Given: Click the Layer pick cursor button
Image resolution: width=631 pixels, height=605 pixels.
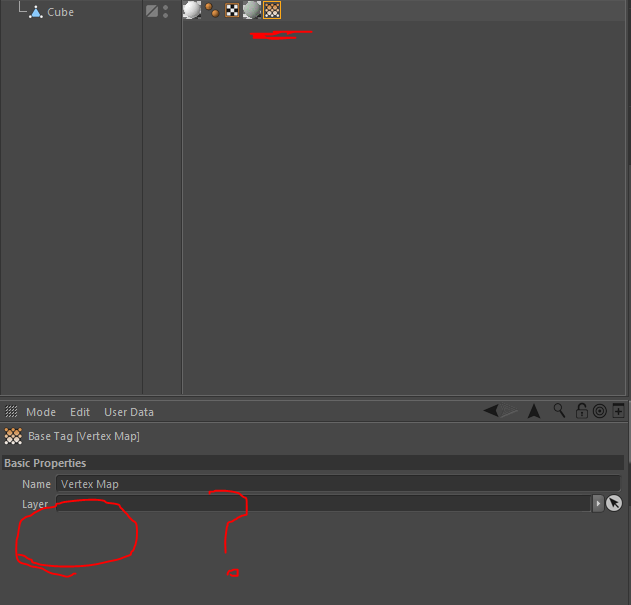Looking at the screenshot, I should pos(614,503).
